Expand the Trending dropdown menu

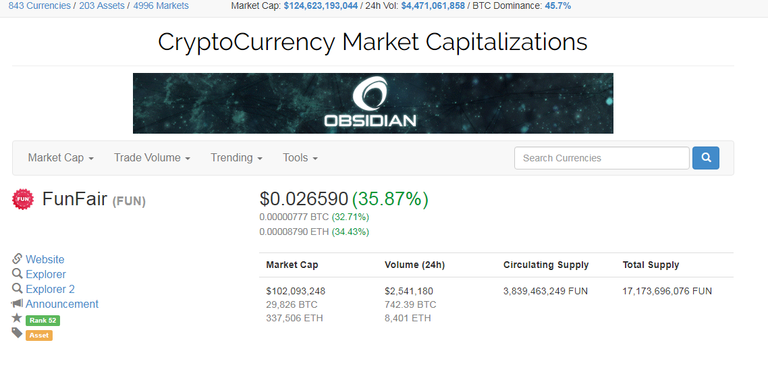click(237, 158)
